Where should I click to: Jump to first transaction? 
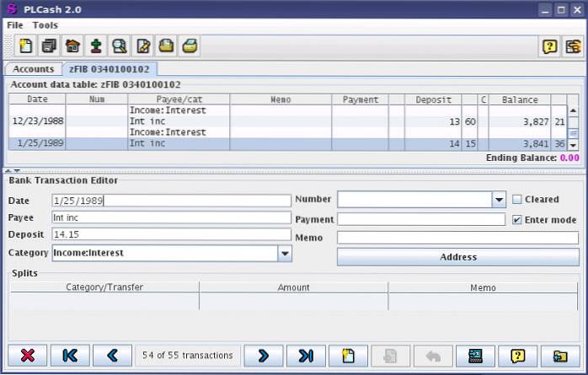coord(70,355)
